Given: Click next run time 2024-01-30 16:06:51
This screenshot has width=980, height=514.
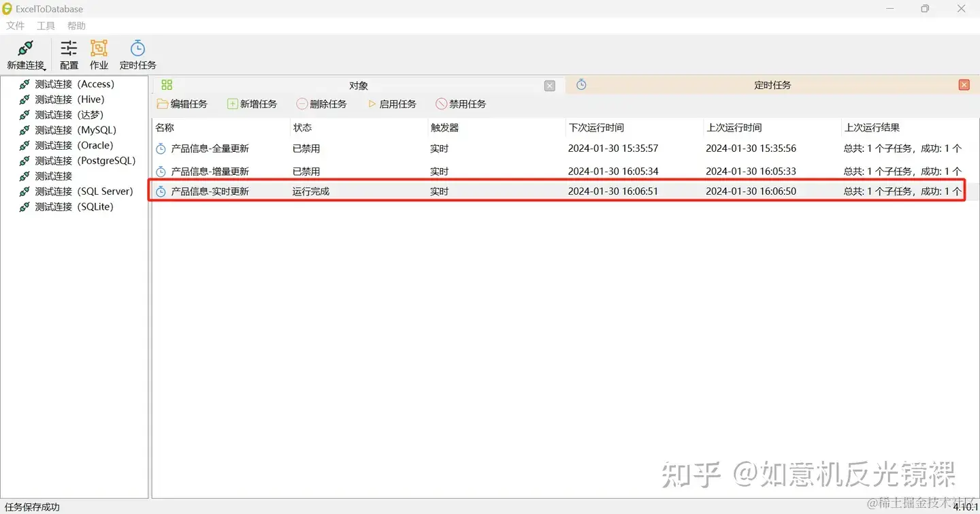Looking at the screenshot, I should (x=613, y=192).
